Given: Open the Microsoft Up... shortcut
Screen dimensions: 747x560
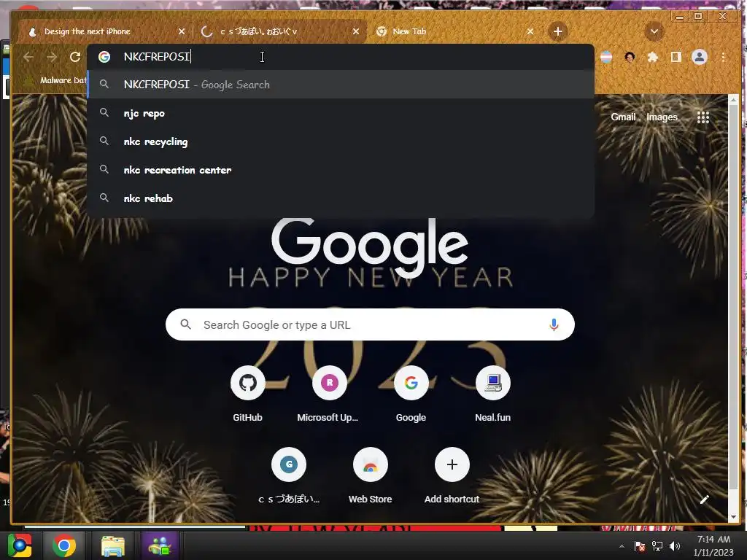Looking at the screenshot, I should [x=329, y=394].
